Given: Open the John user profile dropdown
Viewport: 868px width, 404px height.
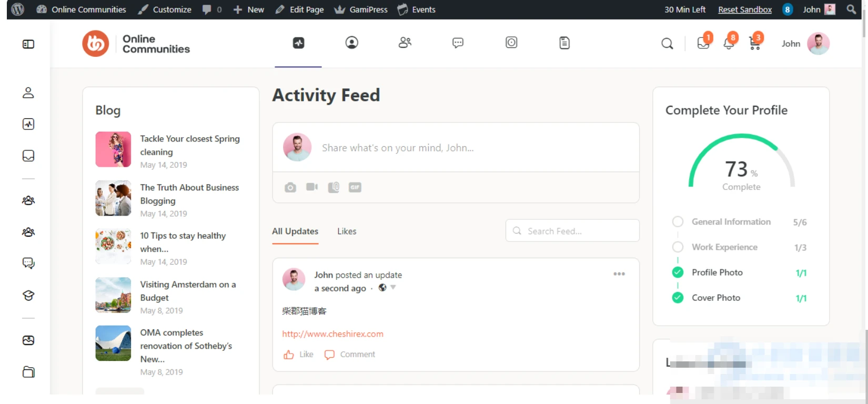Looking at the screenshot, I should click(805, 44).
